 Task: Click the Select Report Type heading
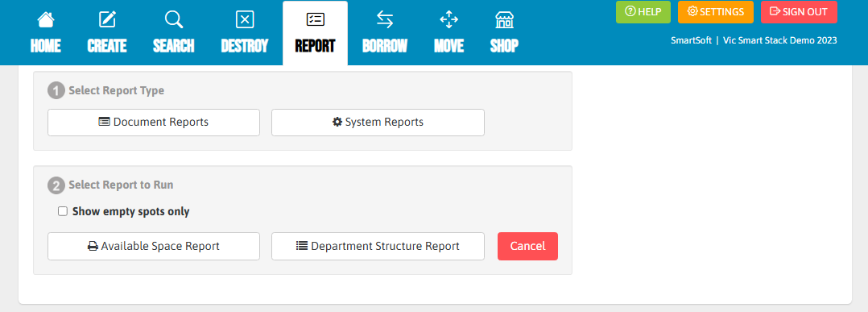click(116, 90)
